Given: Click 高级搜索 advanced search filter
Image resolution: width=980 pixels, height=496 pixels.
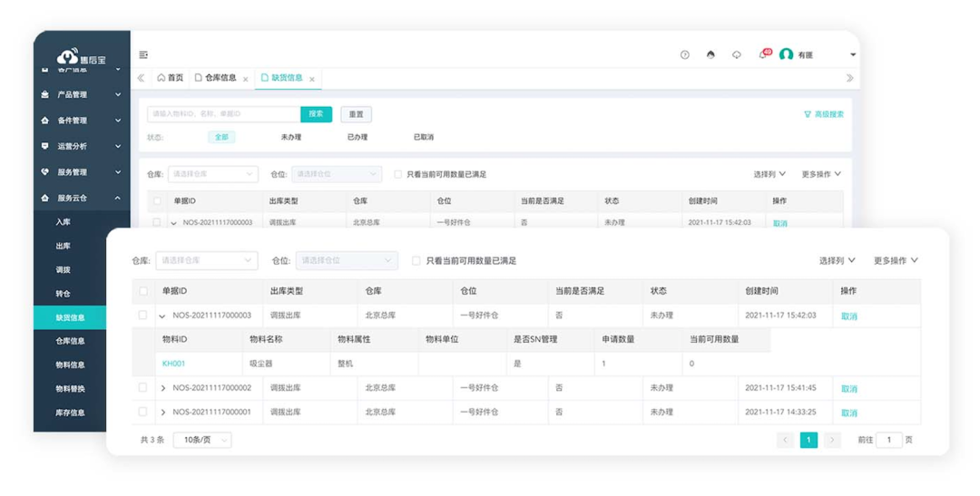Looking at the screenshot, I should [824, 114].
